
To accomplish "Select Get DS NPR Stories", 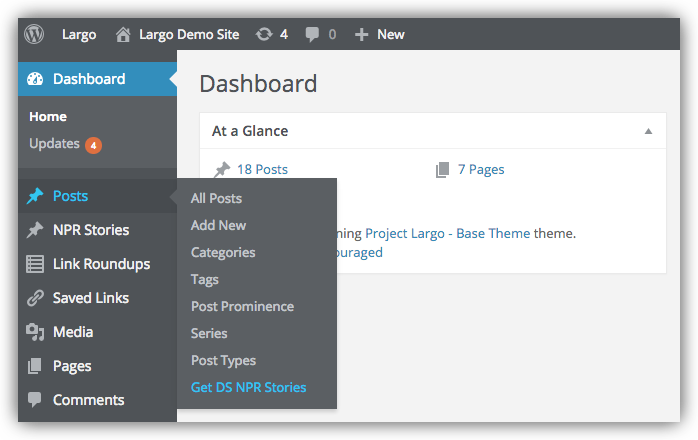I will (x=248, y=387).
